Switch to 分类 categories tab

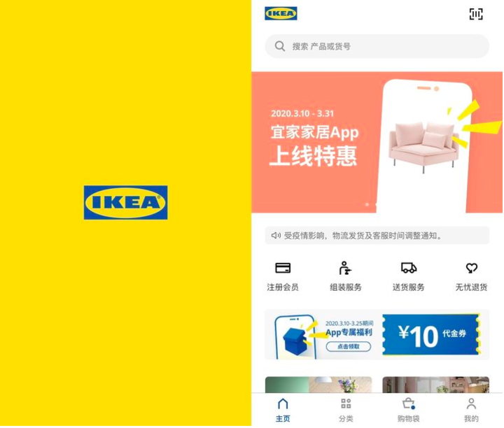click(x=346, y=411)
